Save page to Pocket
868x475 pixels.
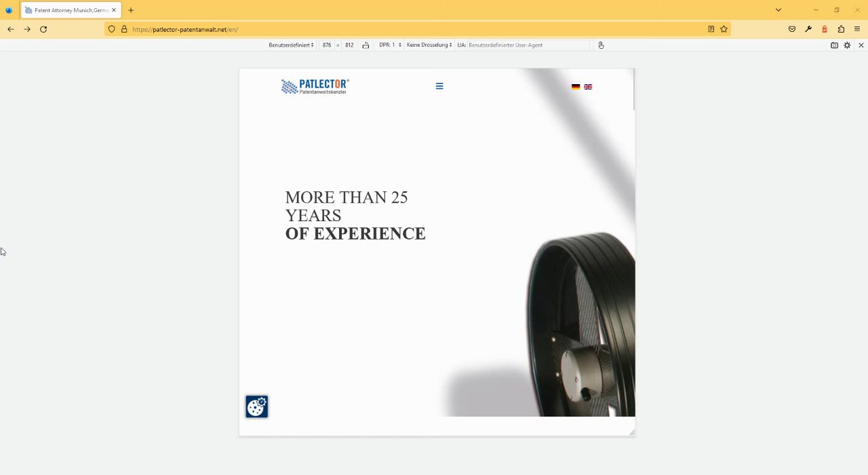coord(791,29)
